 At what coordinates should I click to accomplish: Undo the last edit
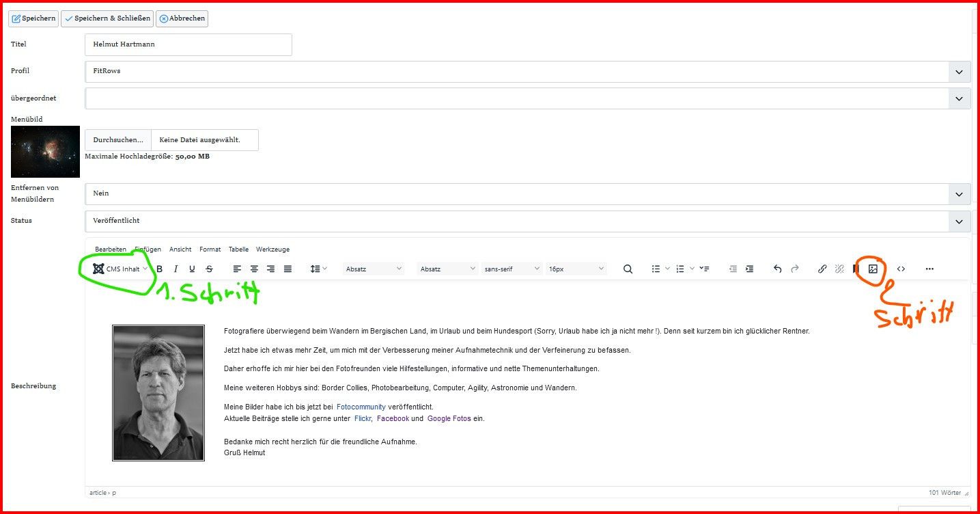777,269
